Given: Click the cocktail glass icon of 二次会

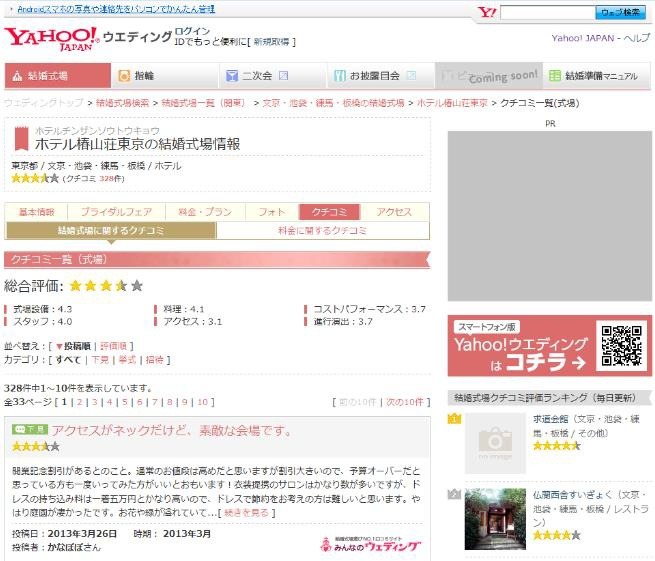Looking at the screenshot, I should (231, 76).
